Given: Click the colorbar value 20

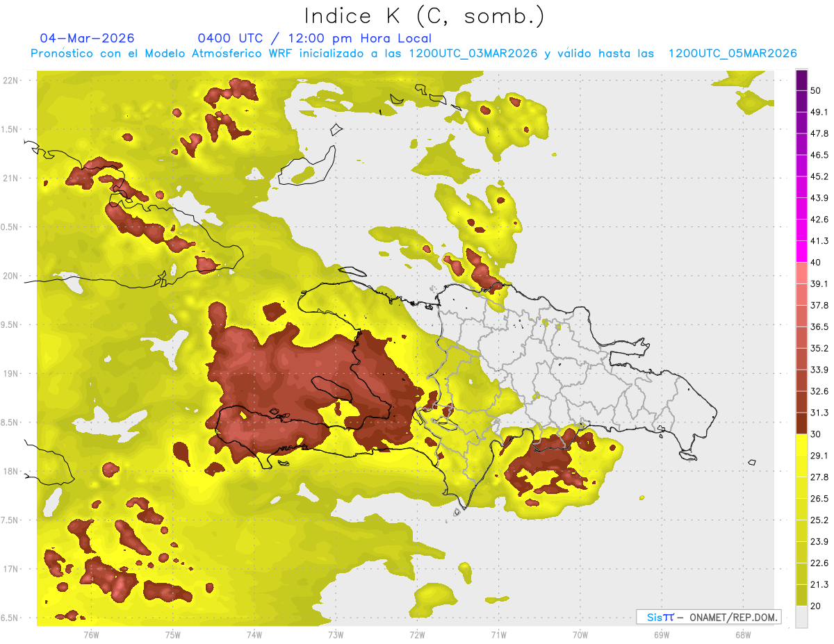Looking at the screenshot, I should point(815,606).
